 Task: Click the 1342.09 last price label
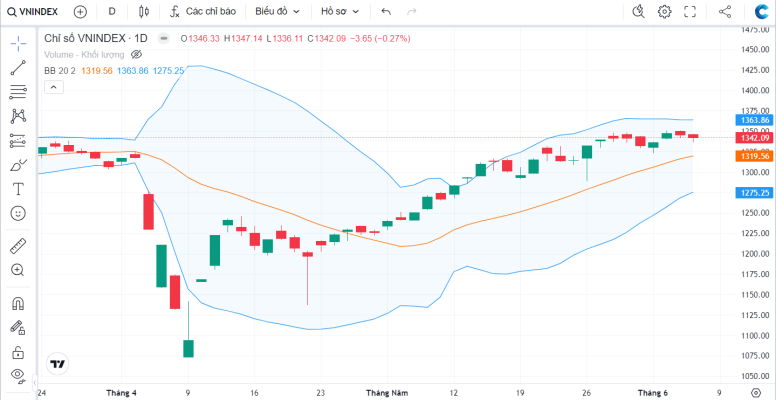coord(755,138)
